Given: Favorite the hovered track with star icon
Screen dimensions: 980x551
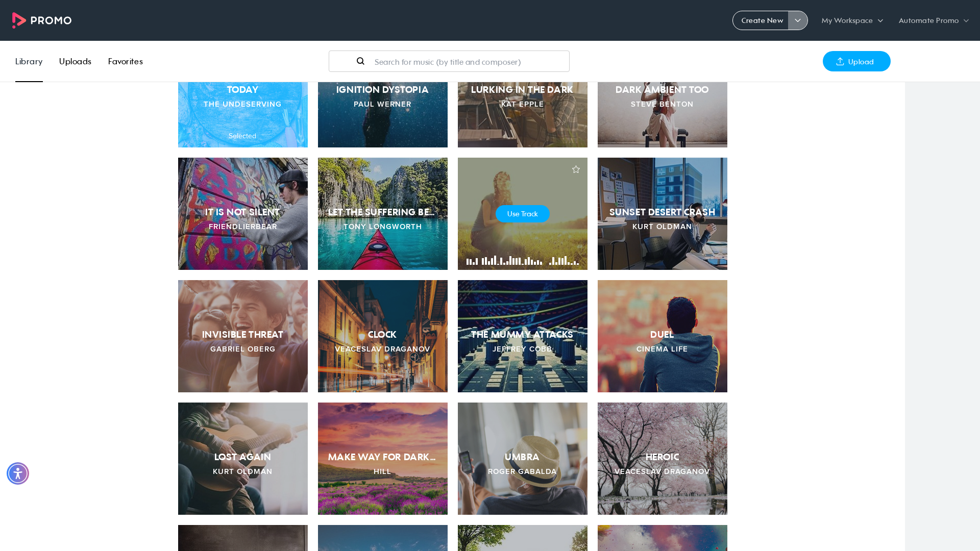Looking at the screenshot, I should point(576,169).
